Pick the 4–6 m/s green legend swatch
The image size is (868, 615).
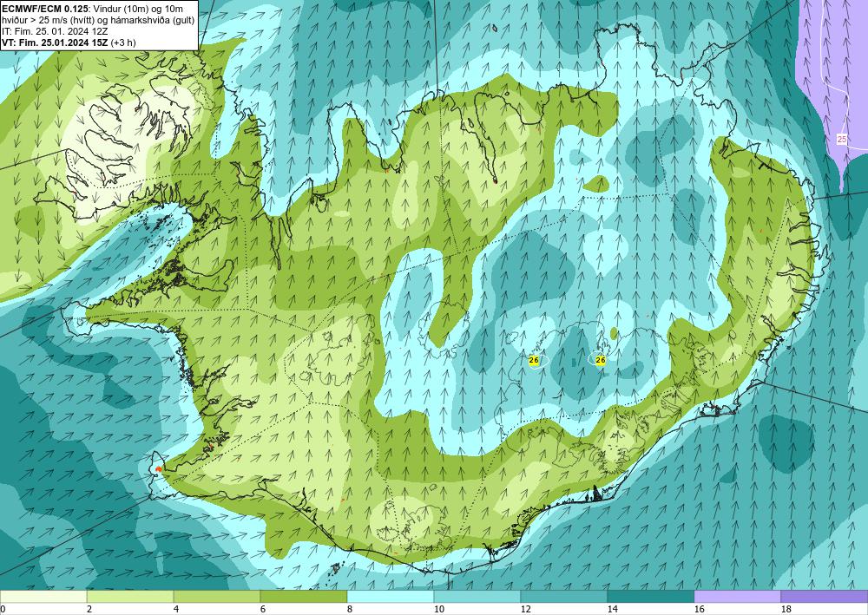coord(217,596)
